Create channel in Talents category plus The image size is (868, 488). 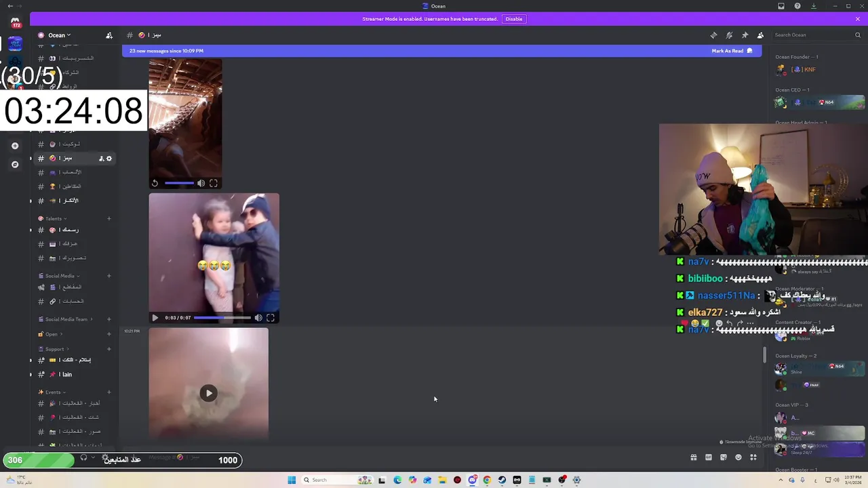109,219
